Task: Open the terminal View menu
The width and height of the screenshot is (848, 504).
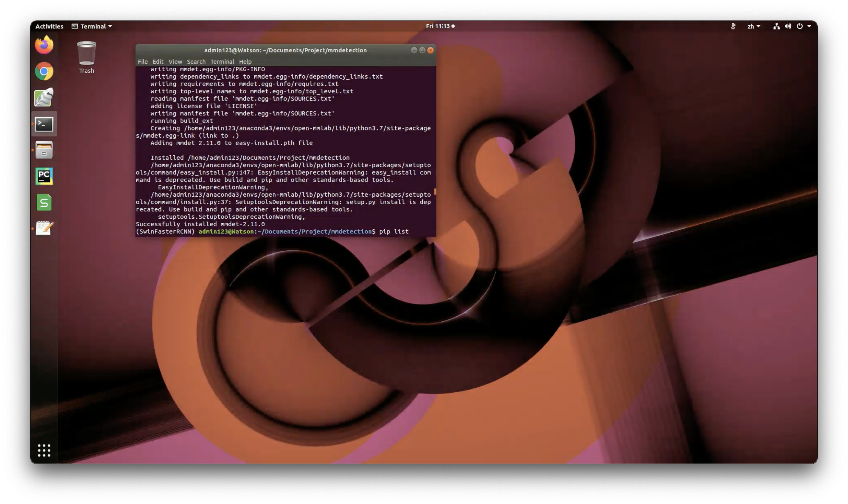Action: (x=175, y=61)
